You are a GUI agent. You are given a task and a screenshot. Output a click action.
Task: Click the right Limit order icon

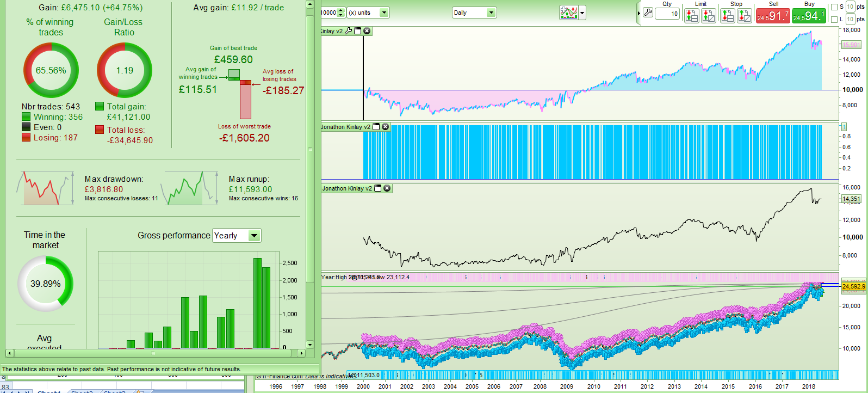(709, 16)
